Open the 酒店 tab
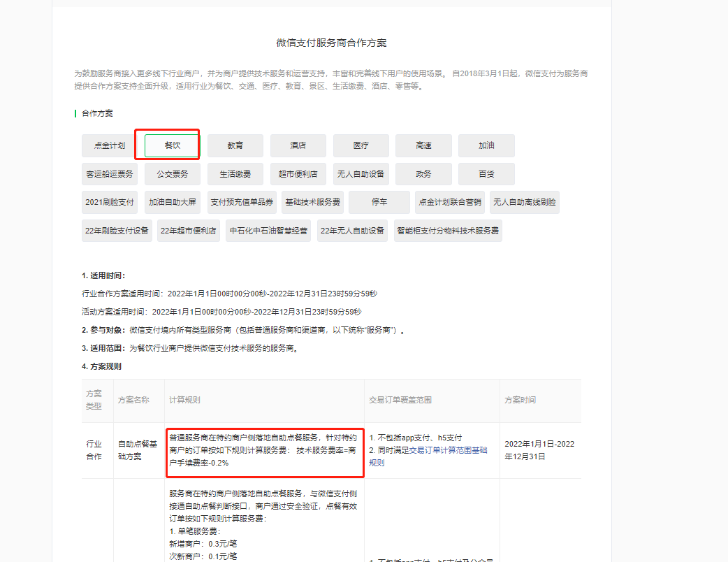The width and height of the screenshot is (728, 562). coord(298,145)
